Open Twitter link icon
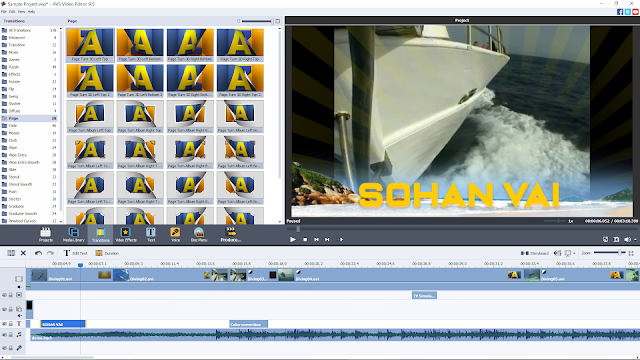This screenshot has width=640, height=360. pos(628,12)
